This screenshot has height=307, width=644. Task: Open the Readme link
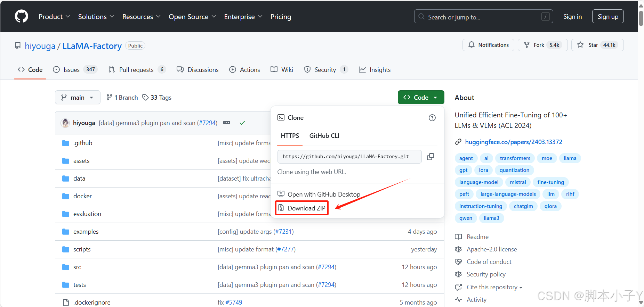(x=472, y=237)
